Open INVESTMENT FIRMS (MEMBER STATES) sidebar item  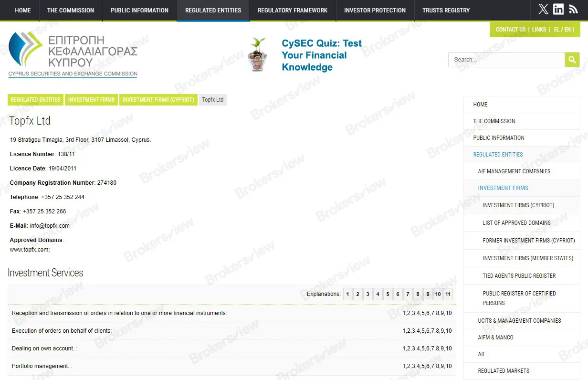pyautogui.click(x=522, y=258)
